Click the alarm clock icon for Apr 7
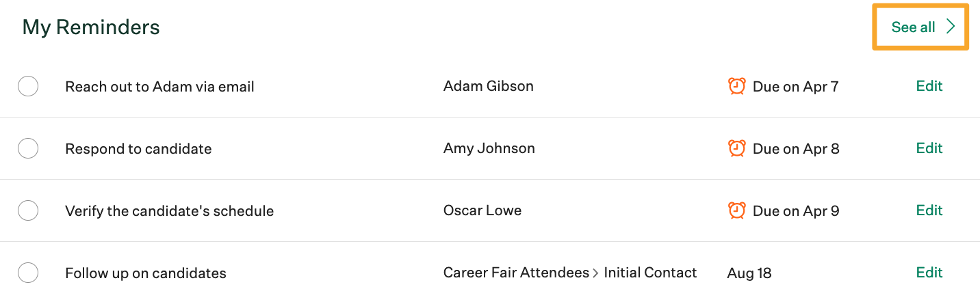 tap(736, 86)
